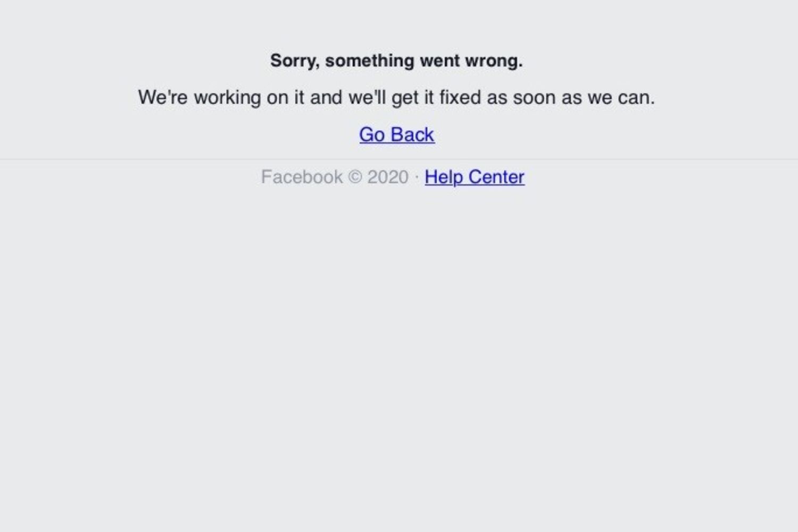This screenshot has height=532, width=798.
Task: Select the 'Sorry, something went wrong.' heading
Action: tap(396, 61)
